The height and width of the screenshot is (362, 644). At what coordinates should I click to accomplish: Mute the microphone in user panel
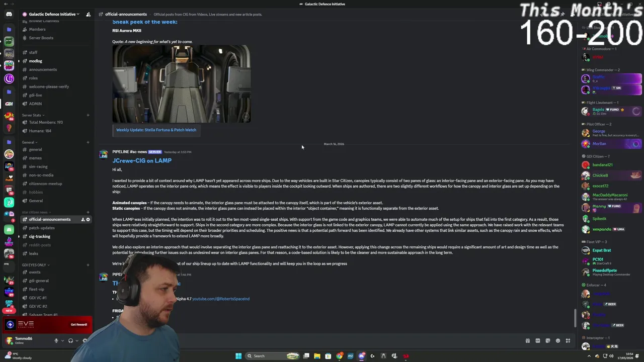[56, 340]
